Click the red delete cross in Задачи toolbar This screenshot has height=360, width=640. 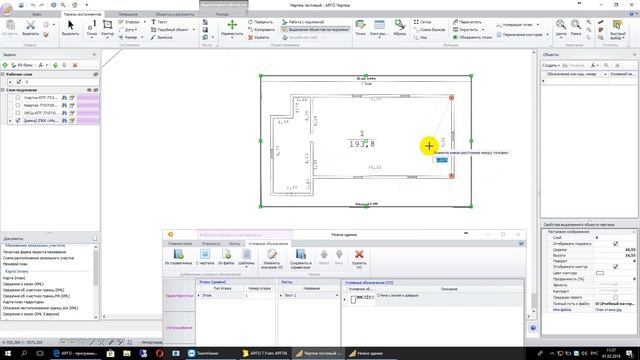tap(75, 65)
